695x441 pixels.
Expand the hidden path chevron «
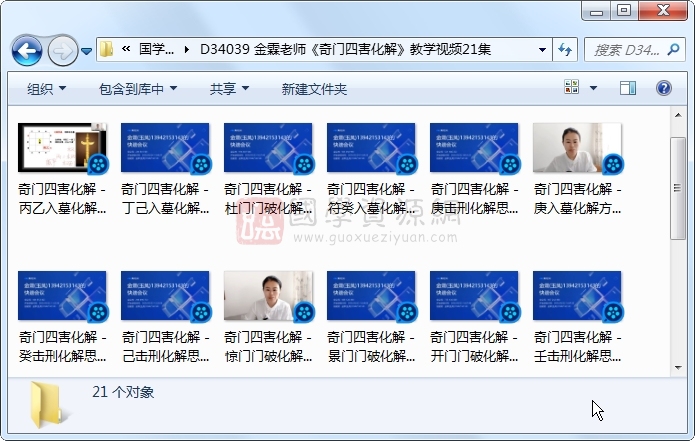click(126, 49)
